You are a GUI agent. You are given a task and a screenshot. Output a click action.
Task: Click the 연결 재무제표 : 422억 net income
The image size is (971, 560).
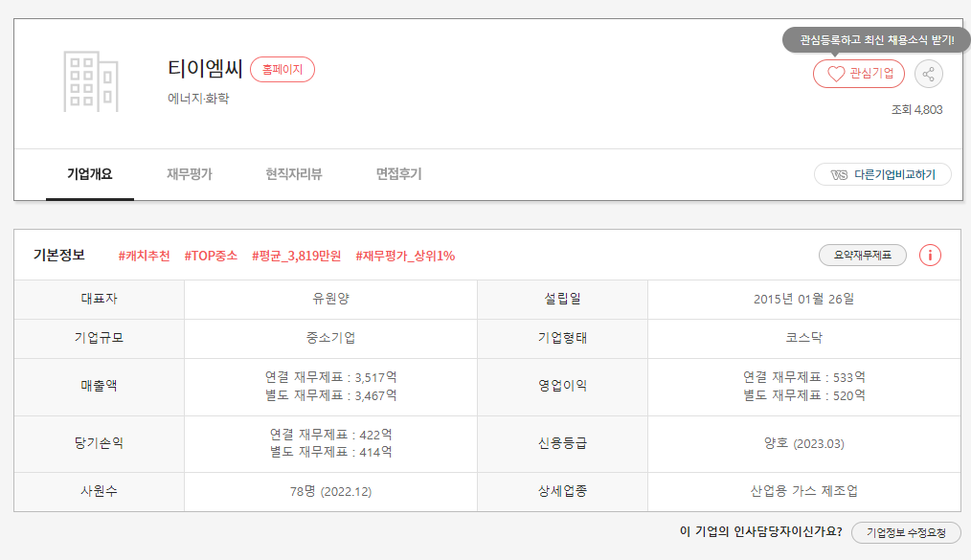[330, 435]
